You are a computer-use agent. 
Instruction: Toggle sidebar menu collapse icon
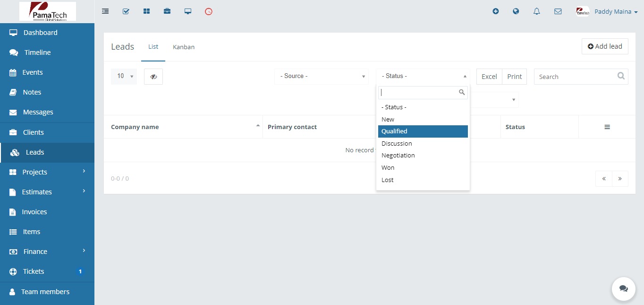pyautogui.click(x=105, y=11)
